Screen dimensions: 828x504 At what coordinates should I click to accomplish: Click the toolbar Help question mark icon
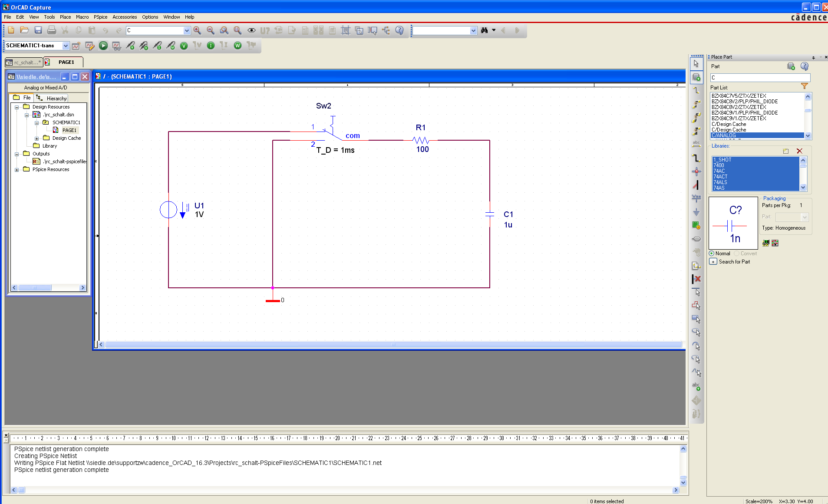pos(399,30)
